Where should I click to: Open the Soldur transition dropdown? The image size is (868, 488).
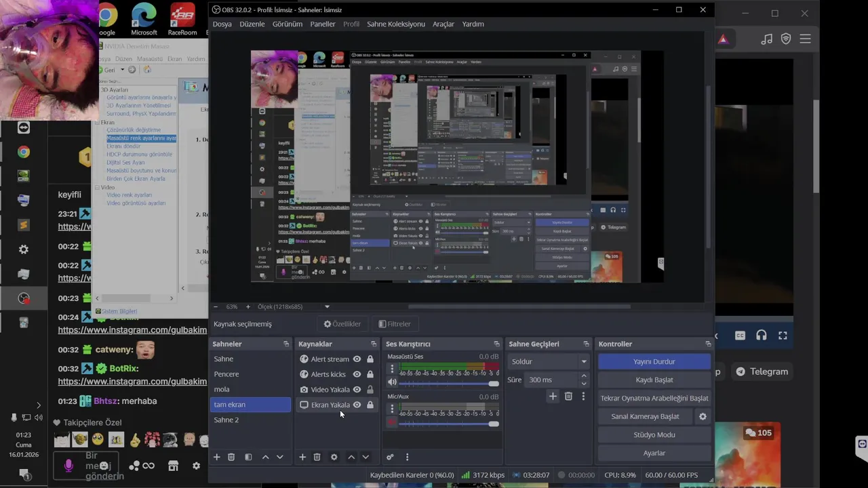(x=549, y=362)
